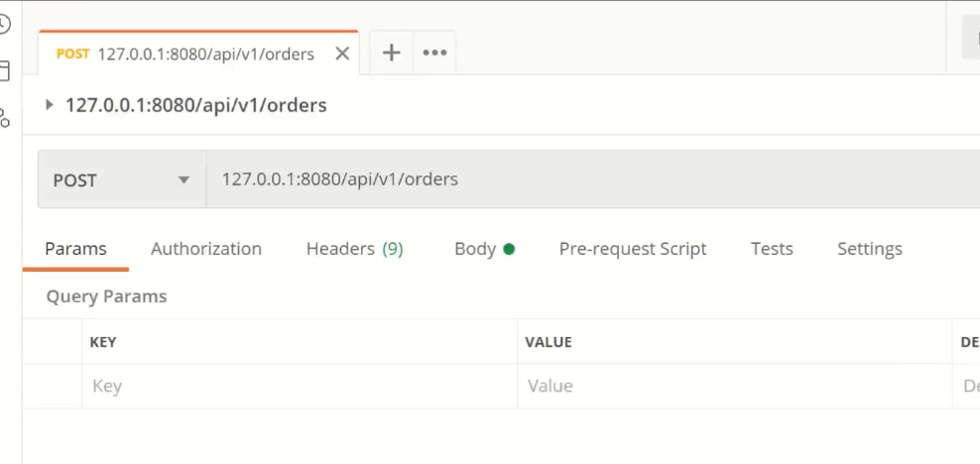980x464 pixels.
Task: Click the connected-nodes icon in sidebar
Action: point(4,117)
